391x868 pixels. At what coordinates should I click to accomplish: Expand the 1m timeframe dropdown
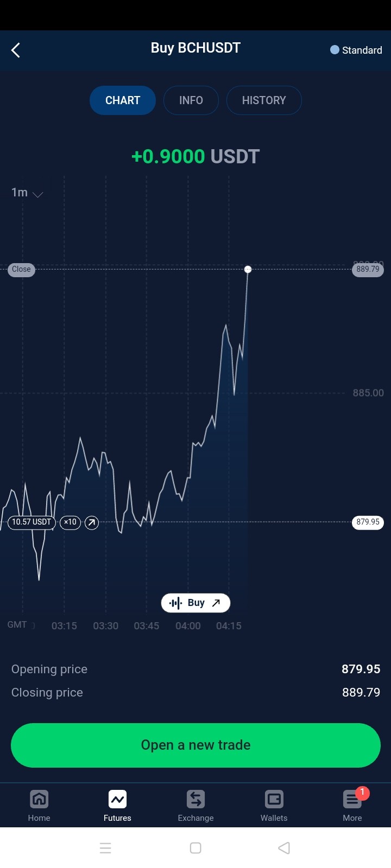click(27, 193)
